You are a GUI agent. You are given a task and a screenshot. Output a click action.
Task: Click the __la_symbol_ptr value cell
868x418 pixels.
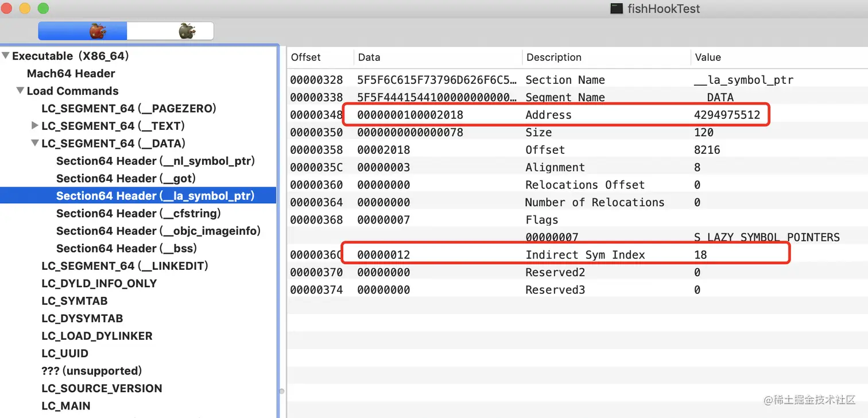[744, 80]
